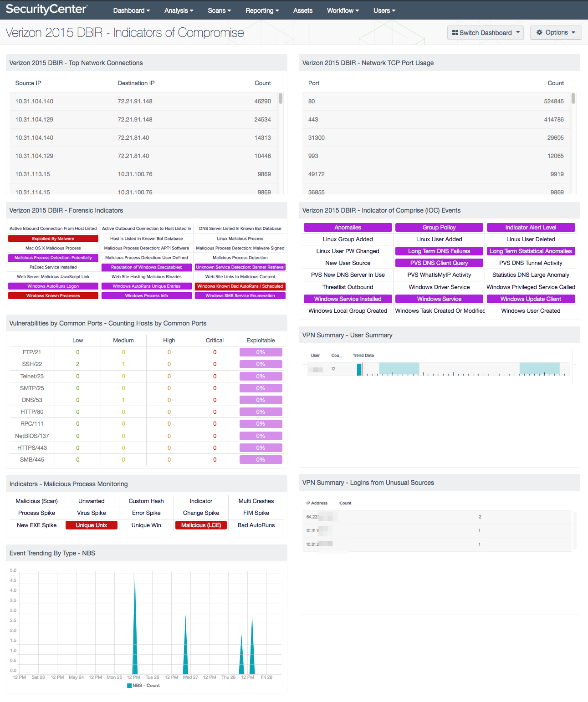Screen dimensions: 588x702
Task: Click the PsExec Service Installed indicator
Action: pos(53,267)
